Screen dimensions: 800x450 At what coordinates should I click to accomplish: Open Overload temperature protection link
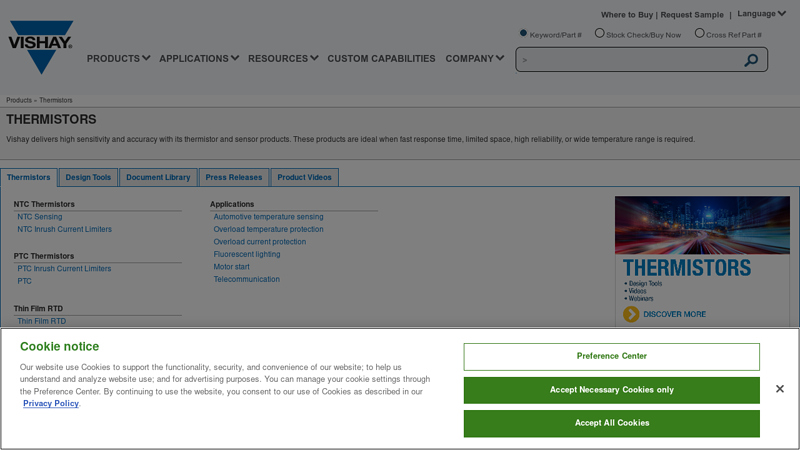click(268, 230)
